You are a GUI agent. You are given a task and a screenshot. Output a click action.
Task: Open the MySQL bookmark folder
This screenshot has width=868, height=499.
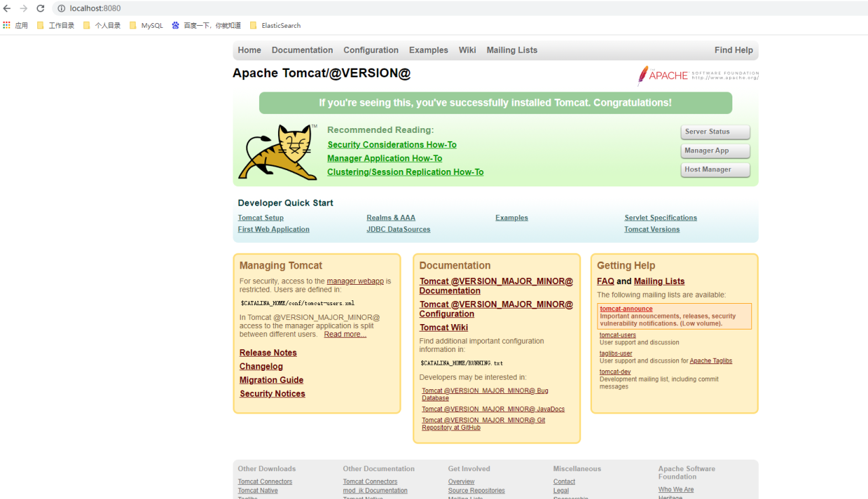pos(146,26)
